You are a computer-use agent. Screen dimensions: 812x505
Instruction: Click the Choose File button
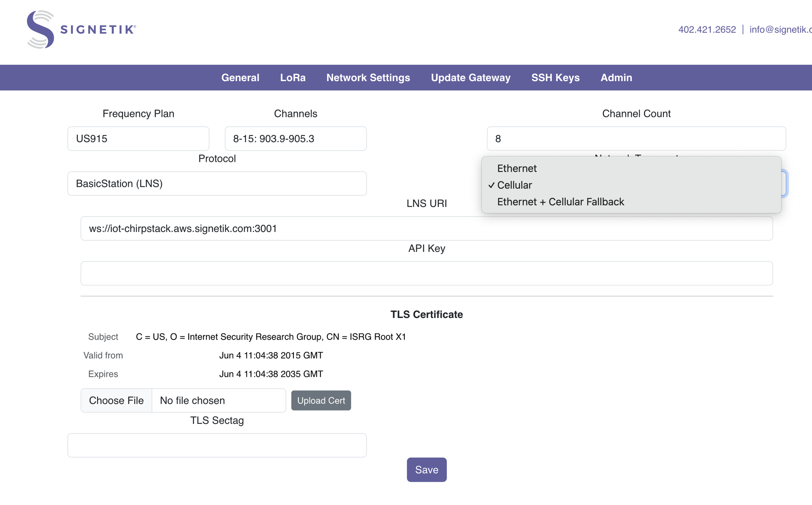(x=117, y=400)
